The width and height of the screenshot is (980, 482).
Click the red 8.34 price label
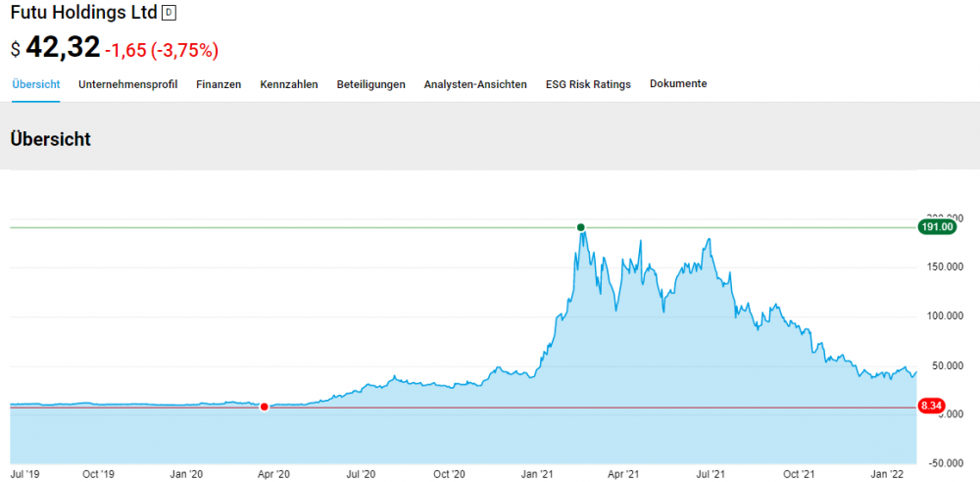pyautogui.click(x=931, y=407)
